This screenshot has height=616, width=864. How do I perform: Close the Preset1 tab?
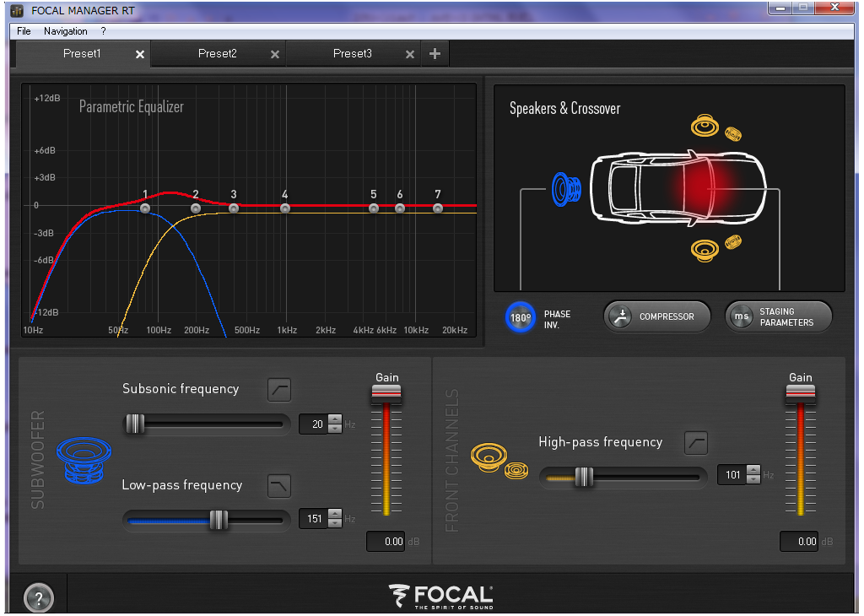click(140, 55)
